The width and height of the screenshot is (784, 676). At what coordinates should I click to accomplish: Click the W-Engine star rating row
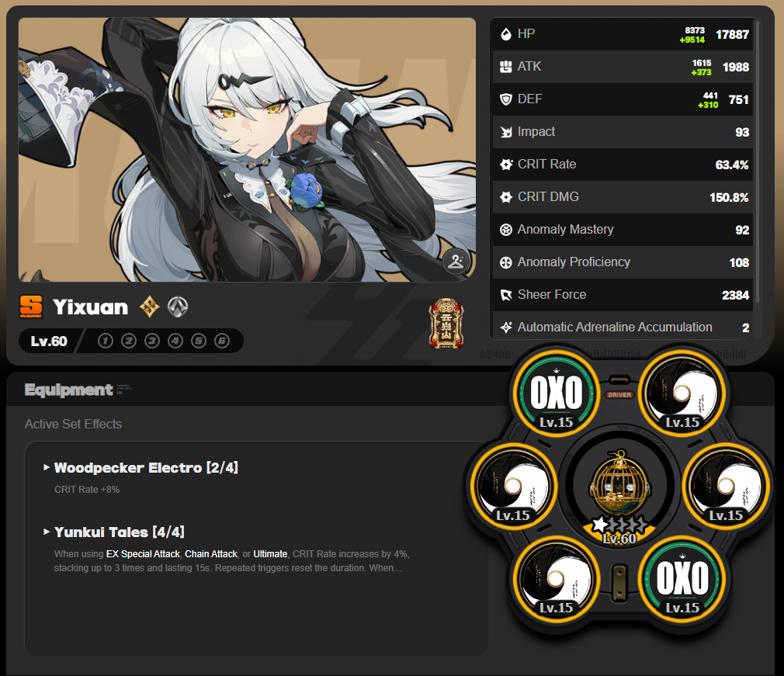(x=619, y=524)
